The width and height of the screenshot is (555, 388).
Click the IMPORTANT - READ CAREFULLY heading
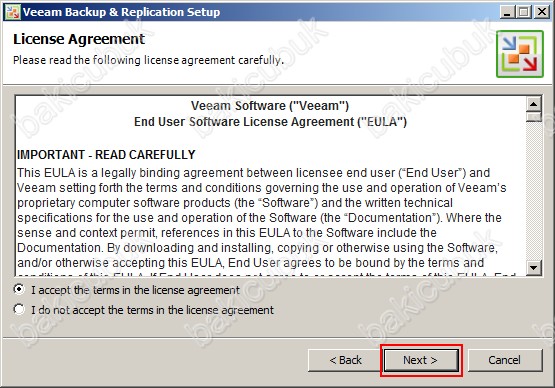[x=106, y=155]
